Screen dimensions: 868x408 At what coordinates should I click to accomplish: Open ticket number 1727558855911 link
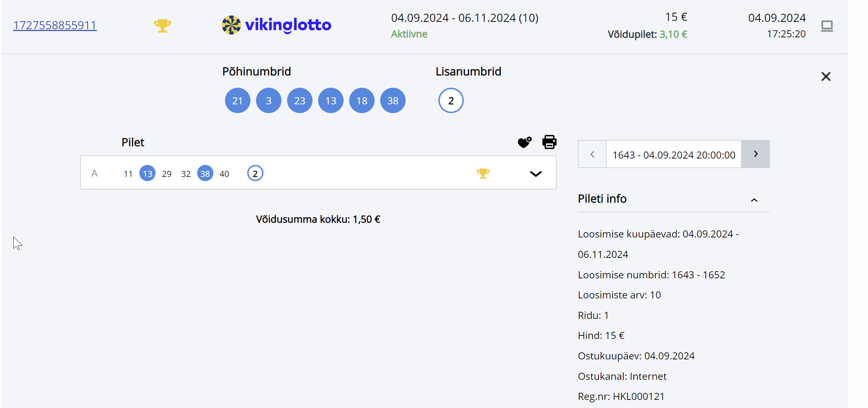click(x=55, y=25)
